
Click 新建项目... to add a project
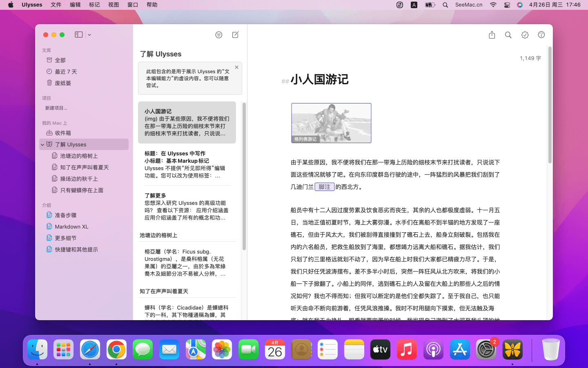pos(56,108)
